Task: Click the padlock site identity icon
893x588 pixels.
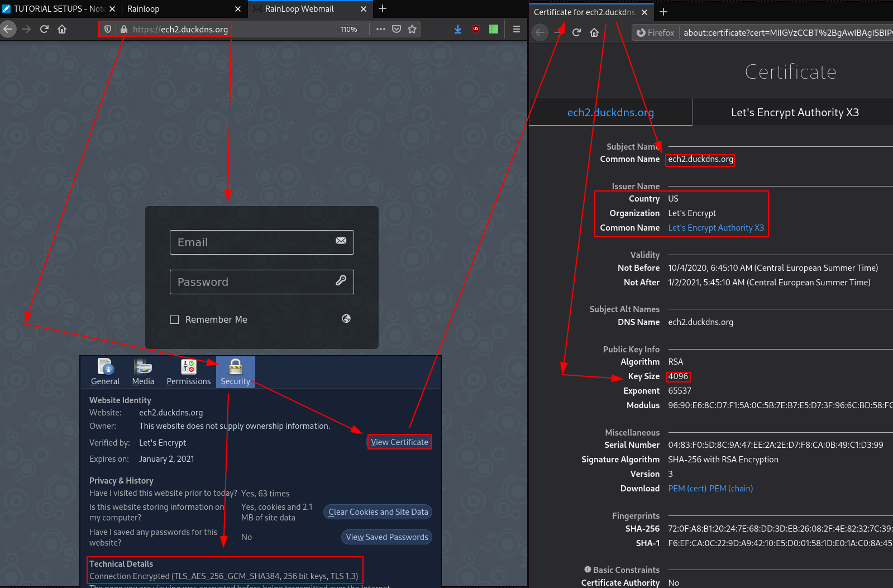Action: pos(123,29)
